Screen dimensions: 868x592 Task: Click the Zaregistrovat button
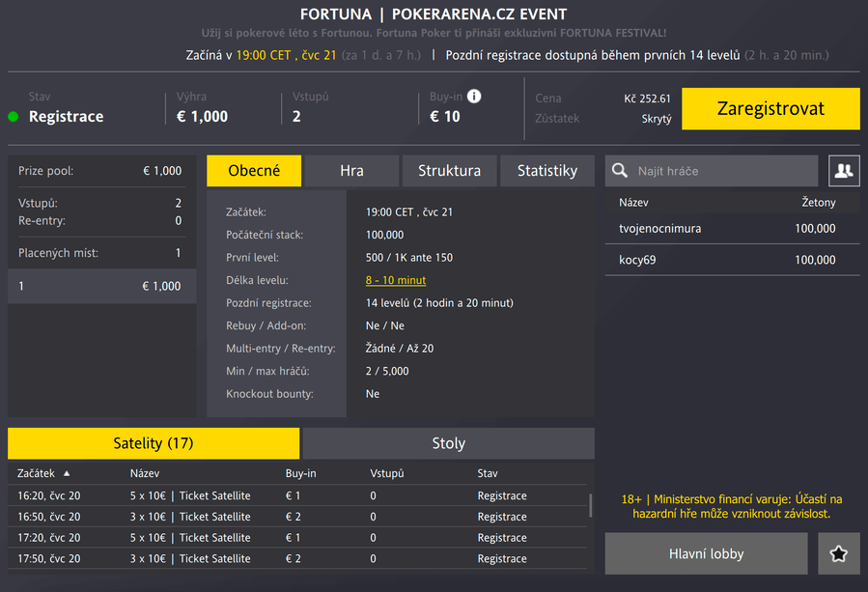[x=770, y=108]
